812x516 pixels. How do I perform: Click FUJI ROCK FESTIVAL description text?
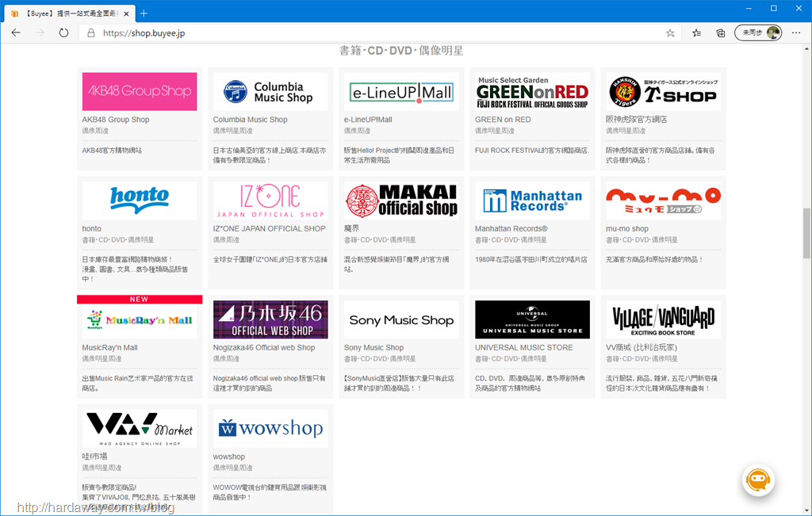click(532, 151)
